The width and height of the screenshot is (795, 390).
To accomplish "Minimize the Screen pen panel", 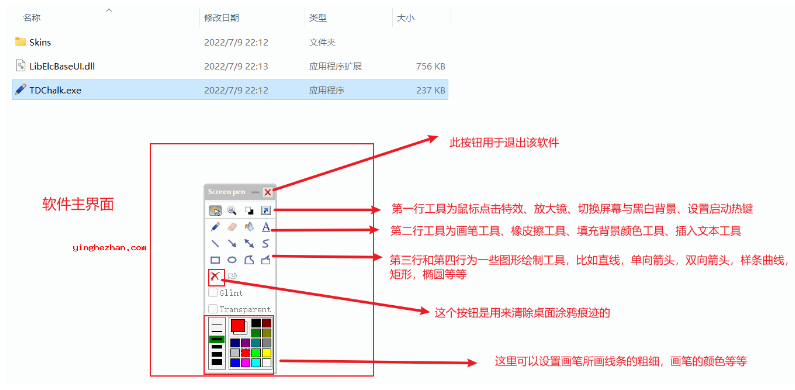I will click(x=256, y=192).
